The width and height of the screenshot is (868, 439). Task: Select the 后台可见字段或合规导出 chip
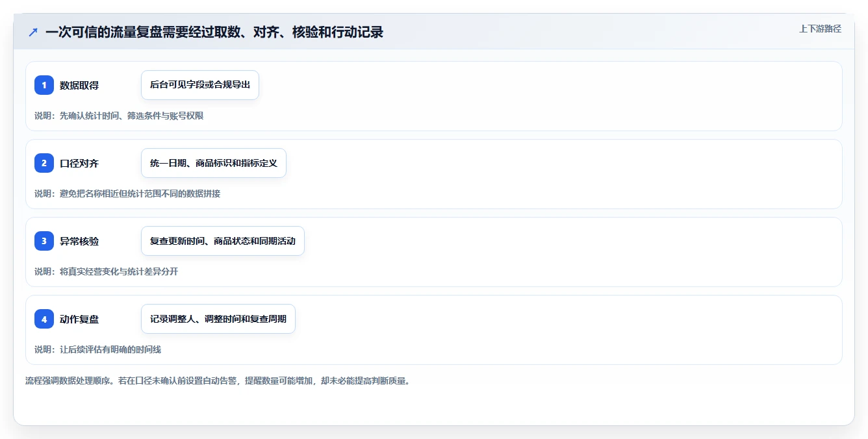click(200, 85)
